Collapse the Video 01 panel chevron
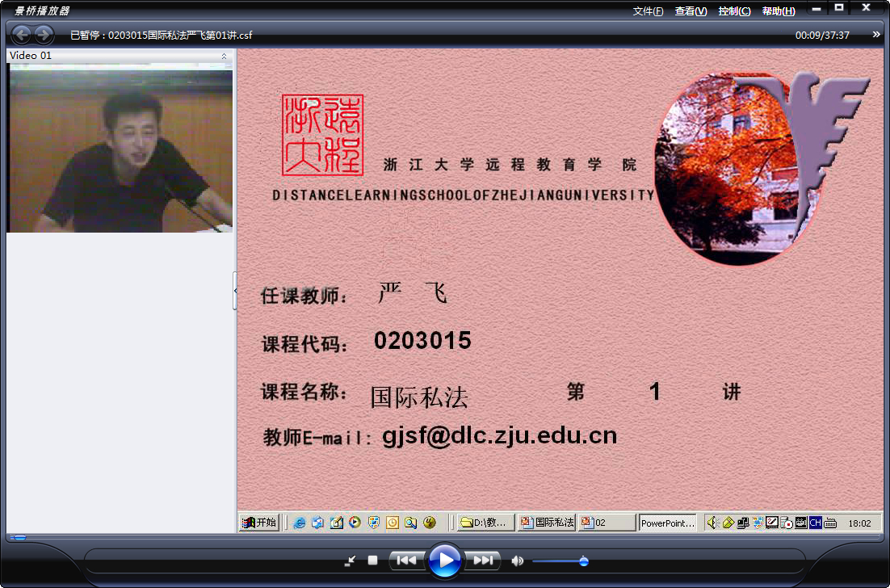890x588 pixels. pos(224,56)
